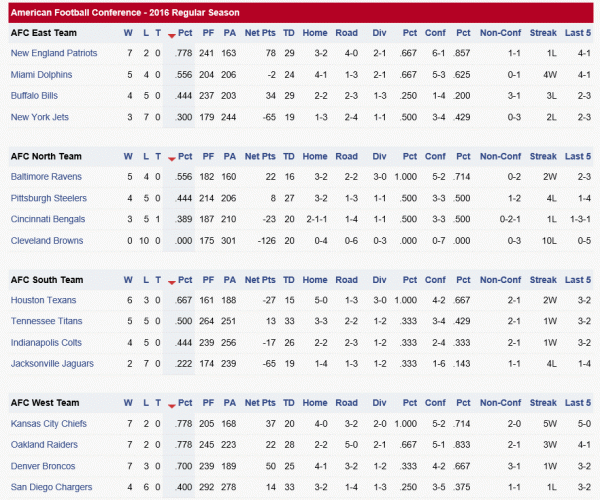This screenshot has width=600, height=500.
Task: Sort AFC East by Streak column
Action: coord(543,33)
